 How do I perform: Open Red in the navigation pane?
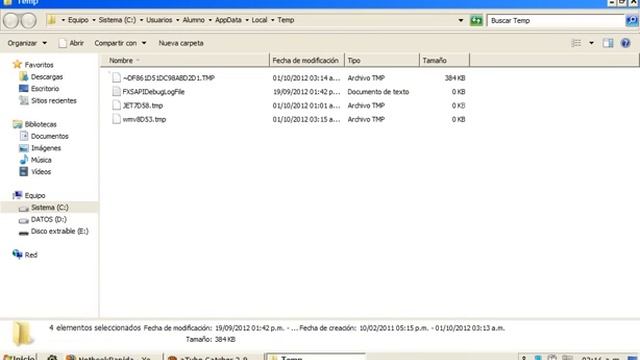coord(31,255)
